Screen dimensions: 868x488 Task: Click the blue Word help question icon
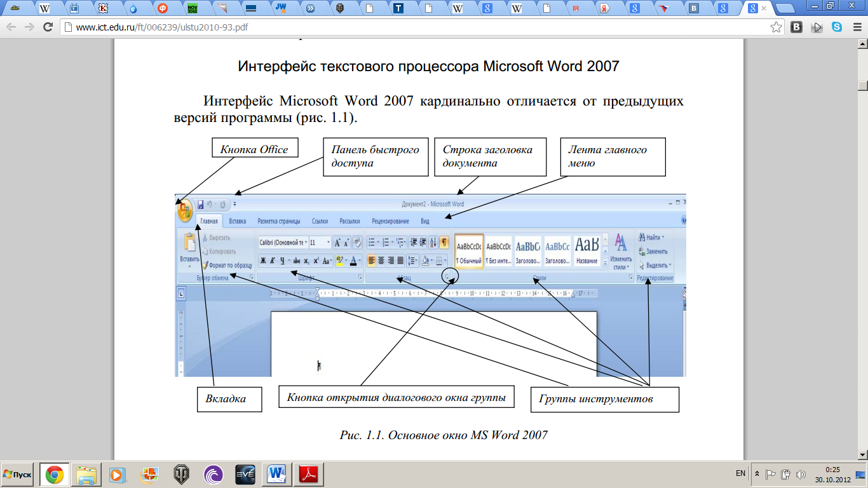(x=685, y=220)
